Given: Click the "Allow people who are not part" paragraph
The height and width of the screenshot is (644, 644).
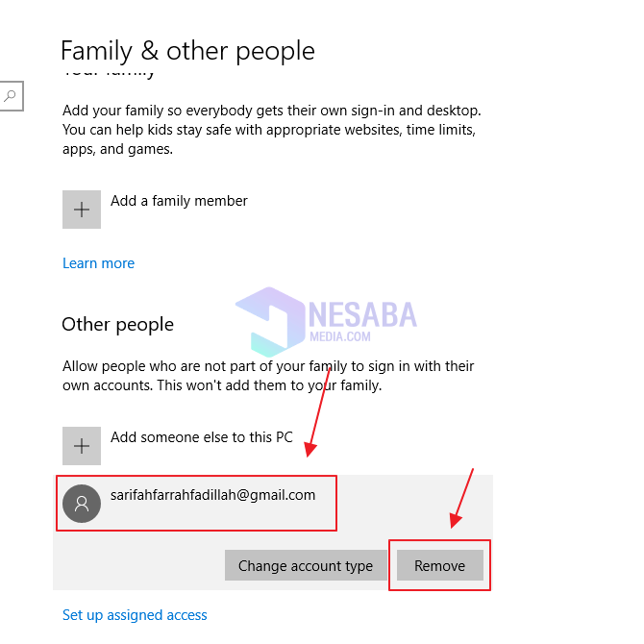Looking at the screenshot, I should (268, 376).
